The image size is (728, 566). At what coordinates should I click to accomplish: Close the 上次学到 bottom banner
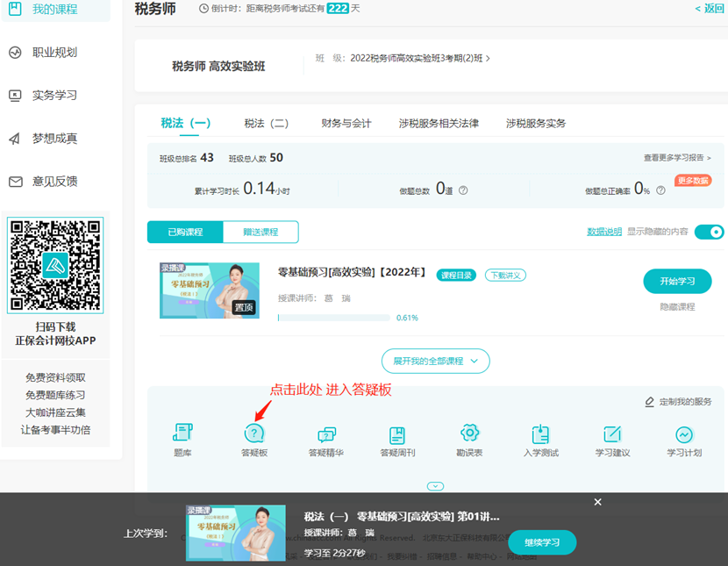597,502
